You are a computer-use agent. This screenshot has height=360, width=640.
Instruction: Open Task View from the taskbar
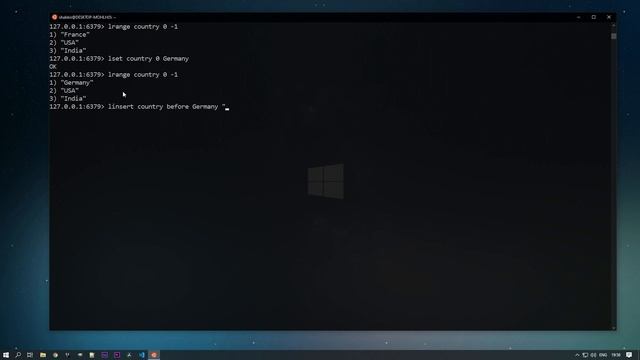pyautogui.click(x=30, y=355)
